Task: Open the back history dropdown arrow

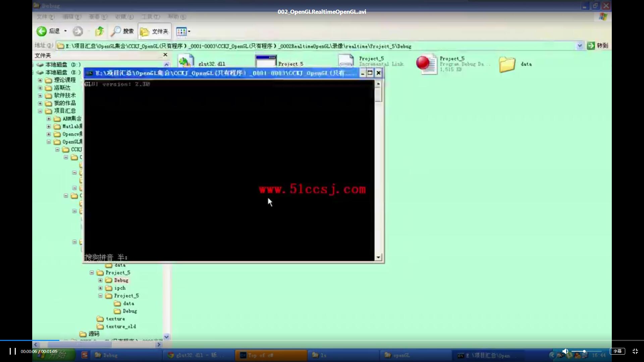Action: pos(65,31)
